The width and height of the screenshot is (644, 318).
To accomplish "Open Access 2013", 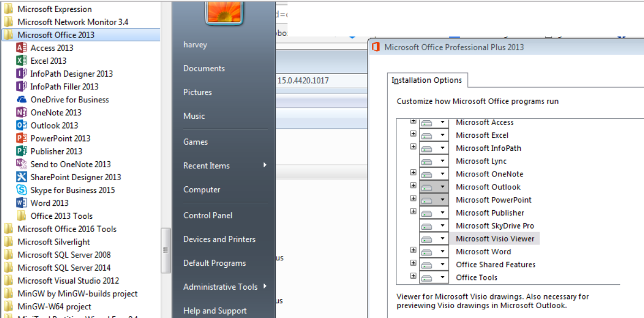I will point(53,47).
